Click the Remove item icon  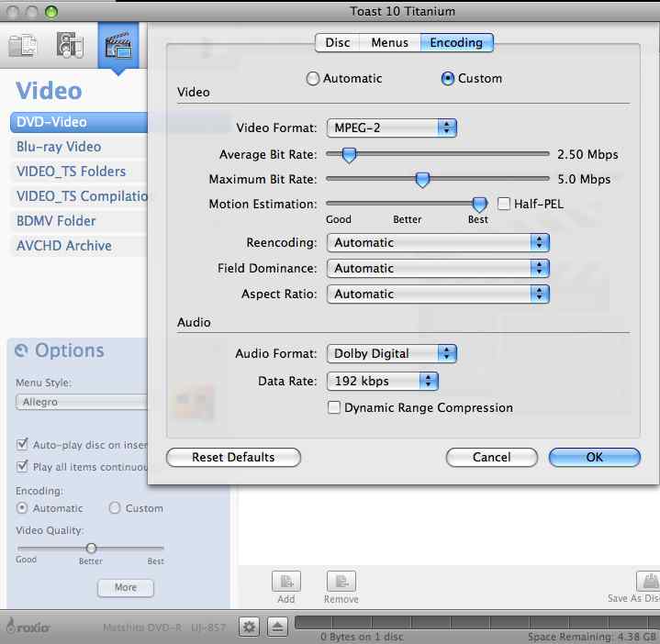(341, 582)
